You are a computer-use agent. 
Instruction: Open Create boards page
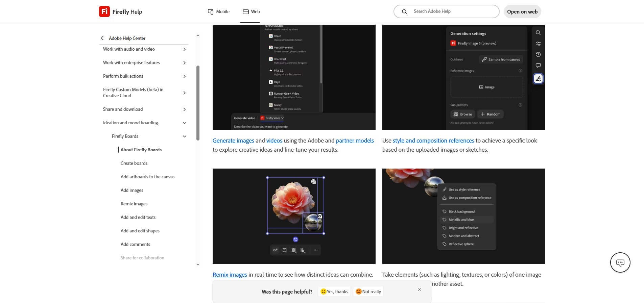134,163
